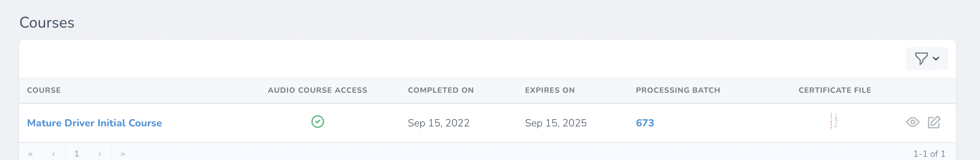Viewport: 980px width, 160px height.
Task: Click the green audio access checkmark
Action: (318, 122)
